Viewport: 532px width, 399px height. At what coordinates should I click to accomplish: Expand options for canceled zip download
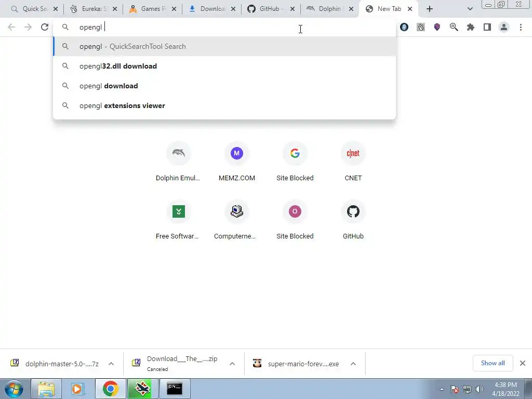232,364
